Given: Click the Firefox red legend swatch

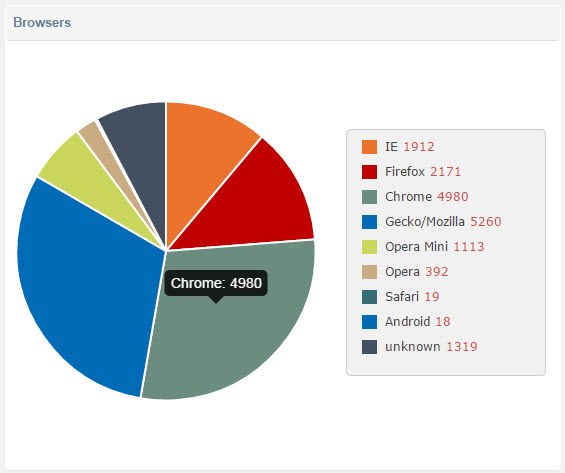Looking at the screenshot, I should pyautogui.click(x=369, y=172).
